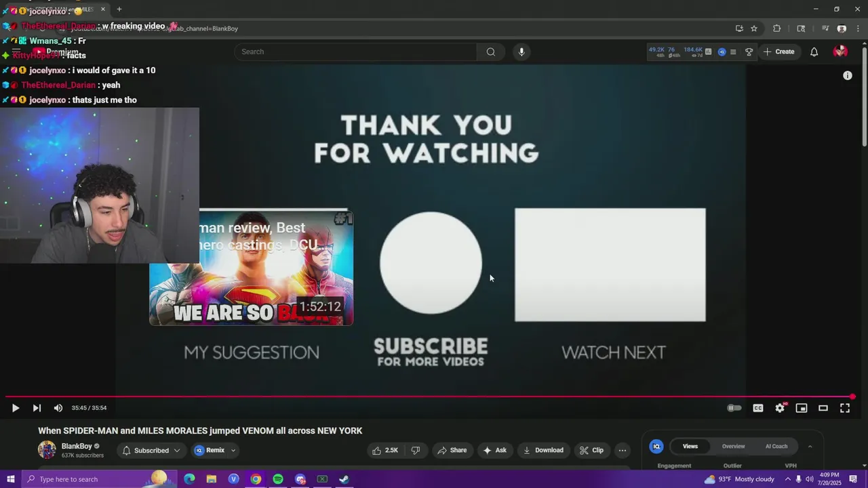
Task: Toggle theater mode
Action: pos(823,408)
